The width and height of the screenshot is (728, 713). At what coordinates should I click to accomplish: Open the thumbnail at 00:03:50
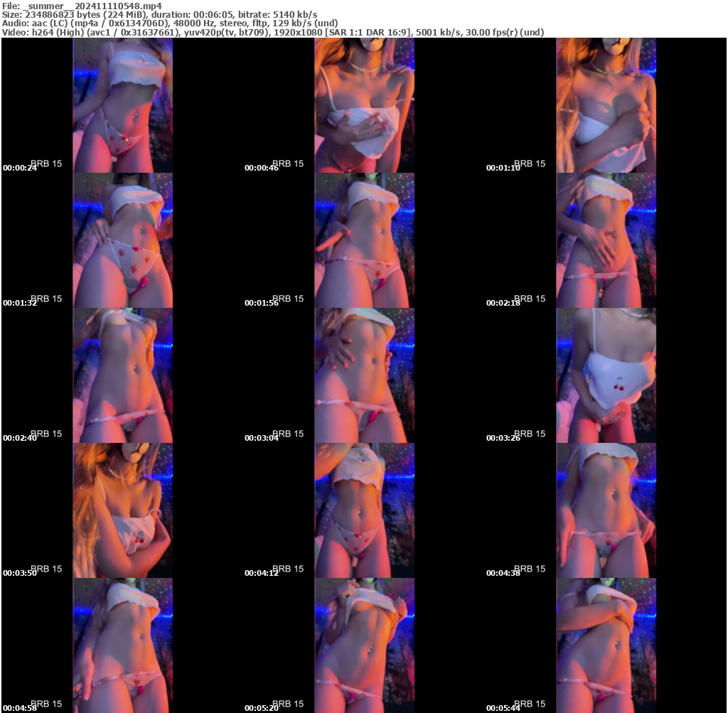pos(122,510)
